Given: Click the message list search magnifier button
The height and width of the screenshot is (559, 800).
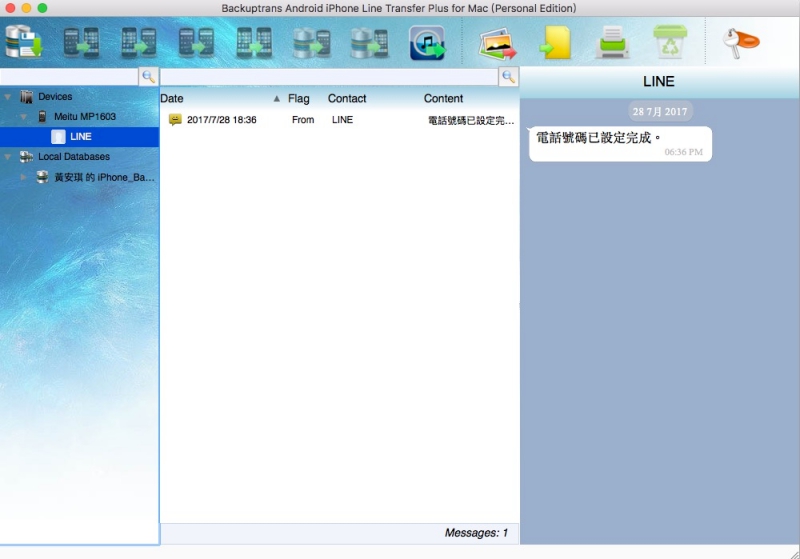Looking at the screenshot, I should point(508,77).
